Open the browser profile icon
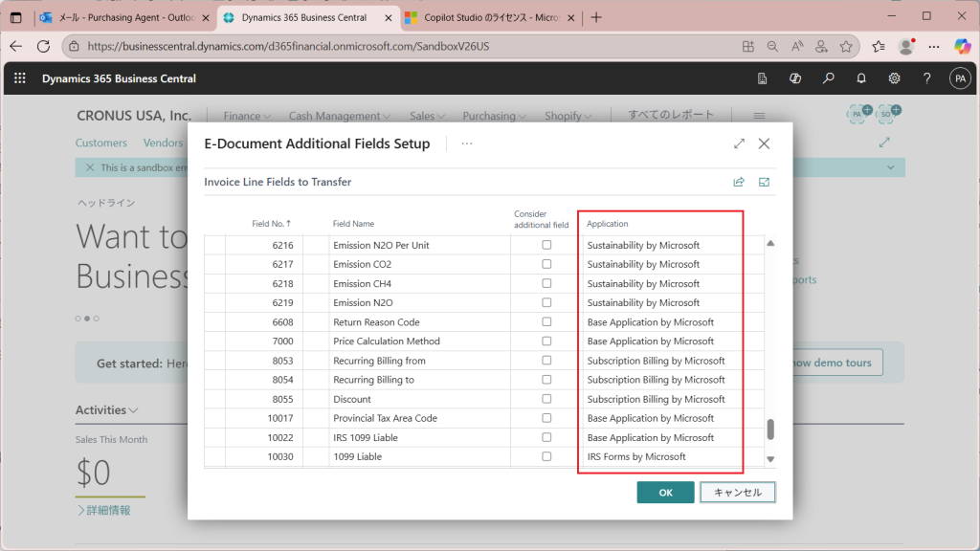 click(x=906, y=46)
